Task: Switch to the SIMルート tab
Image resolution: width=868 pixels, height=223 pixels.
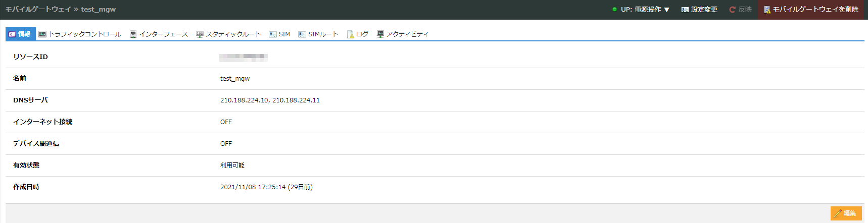Action: click(318, 34)
